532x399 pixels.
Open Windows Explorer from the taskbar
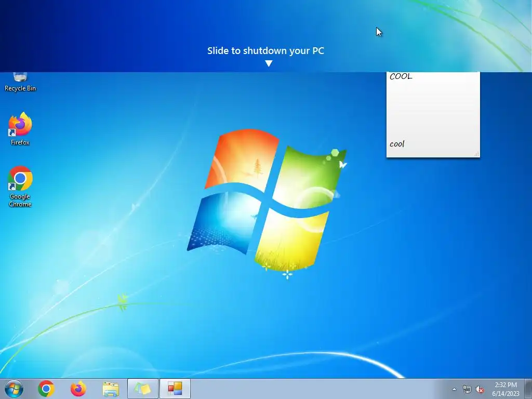click(x=111, y=389)
